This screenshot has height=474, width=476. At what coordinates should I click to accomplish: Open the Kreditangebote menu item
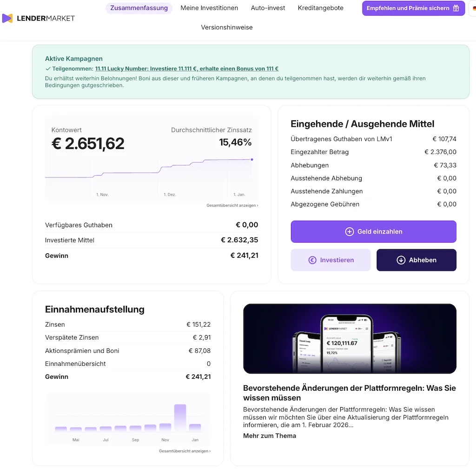tap(320, 8)
